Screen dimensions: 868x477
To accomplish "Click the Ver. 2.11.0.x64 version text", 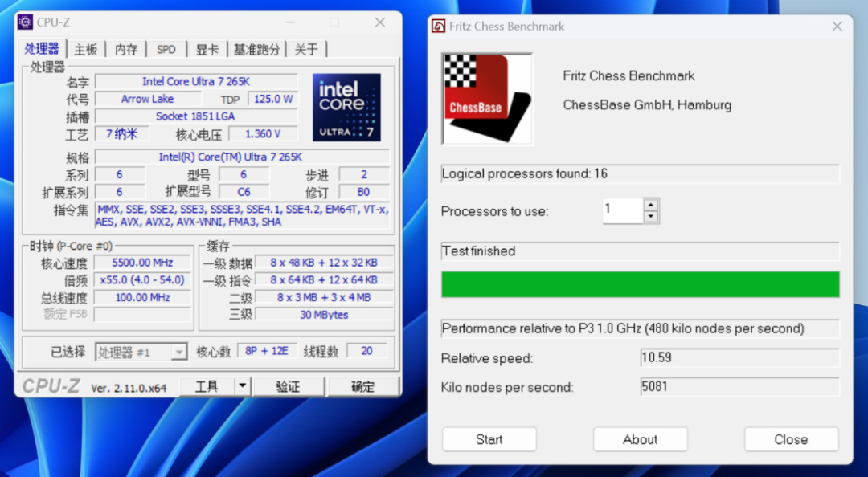I will click(x=129, y=388).
